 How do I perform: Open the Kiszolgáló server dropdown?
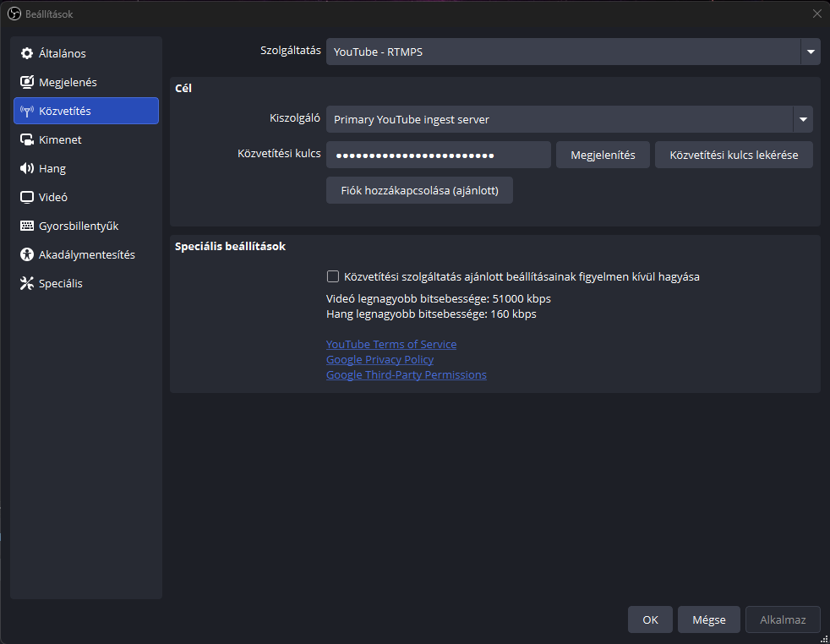point(802,119)
